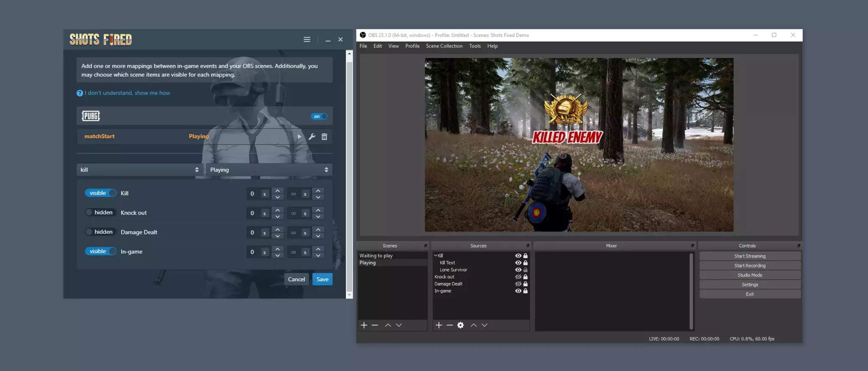Open Studio Mode in OBS
Viewport: 868px width, 371px height.
(x=750, y=275)
